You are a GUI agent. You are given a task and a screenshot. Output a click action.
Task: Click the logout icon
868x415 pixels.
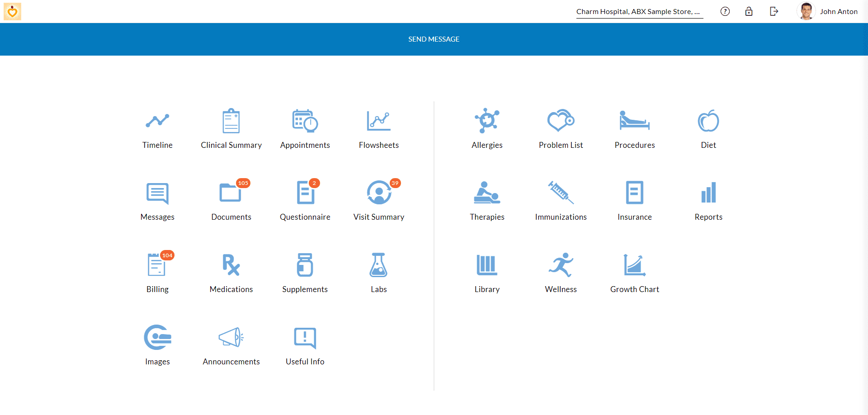[x=774, y=11]
